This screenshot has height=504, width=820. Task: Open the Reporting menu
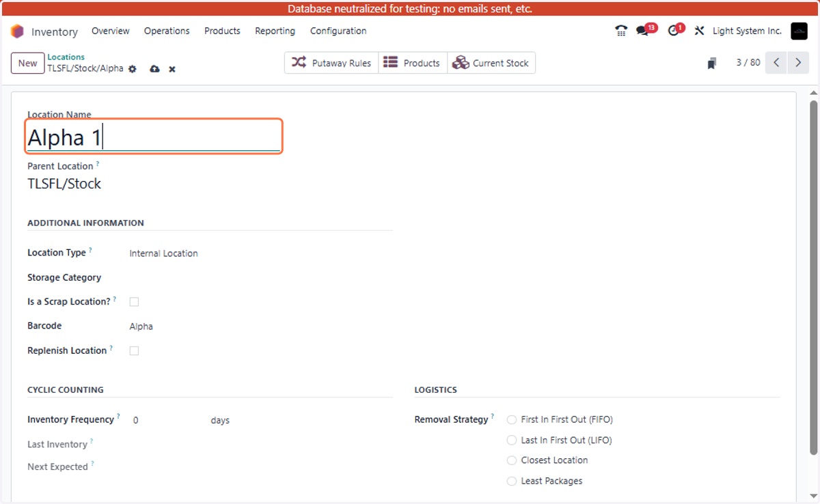275,31
